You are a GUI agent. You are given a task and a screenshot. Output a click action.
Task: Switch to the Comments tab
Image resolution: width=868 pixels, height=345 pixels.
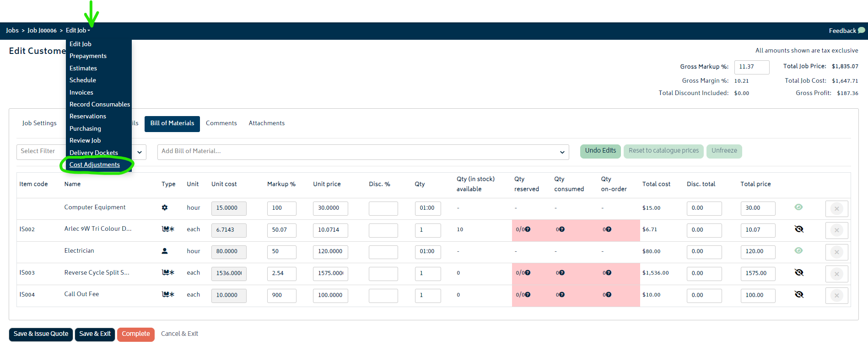coord(221,123)
